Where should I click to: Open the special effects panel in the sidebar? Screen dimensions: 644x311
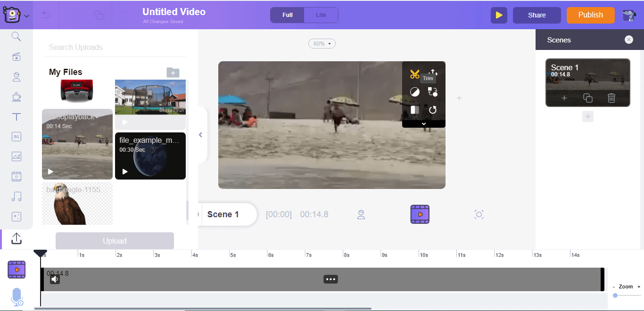click(x=16, y=216)
